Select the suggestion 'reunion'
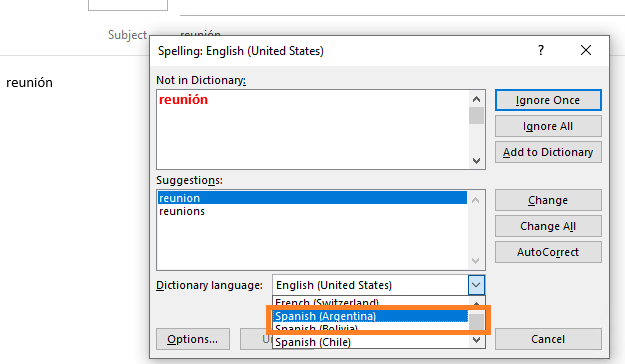625x364 pixels. [312, 198]
